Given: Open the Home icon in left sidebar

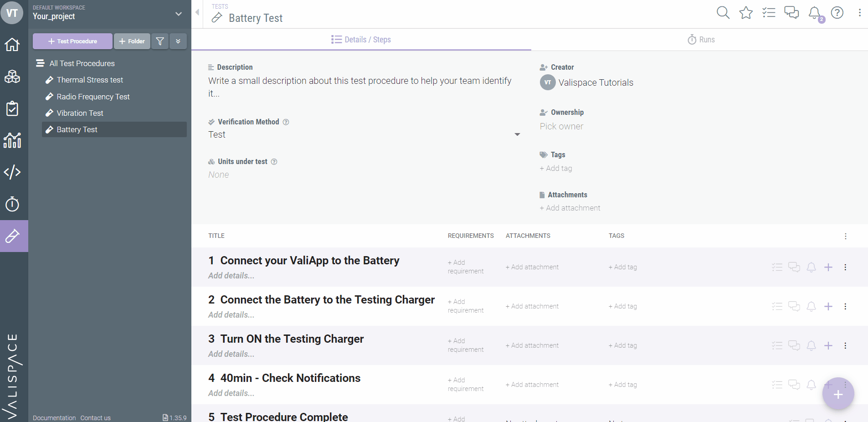Looking at the screenshot, I should click(x=12, y=45).
